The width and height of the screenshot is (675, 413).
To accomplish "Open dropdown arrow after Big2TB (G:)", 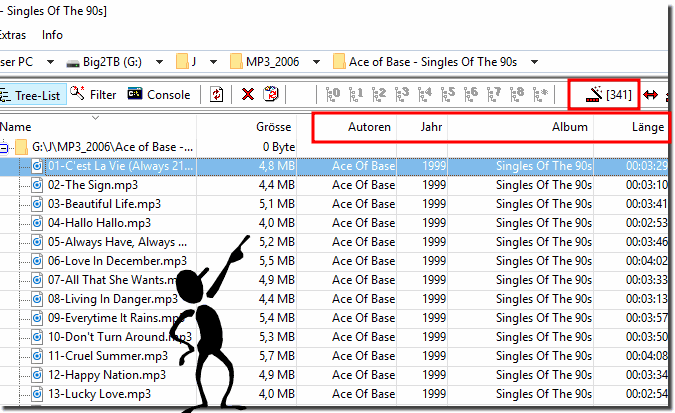I will tap(159, 62).
